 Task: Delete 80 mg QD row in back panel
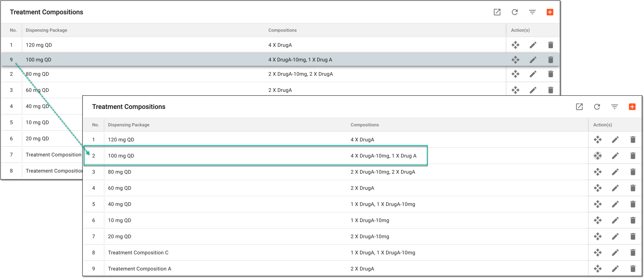pos(551,74)
